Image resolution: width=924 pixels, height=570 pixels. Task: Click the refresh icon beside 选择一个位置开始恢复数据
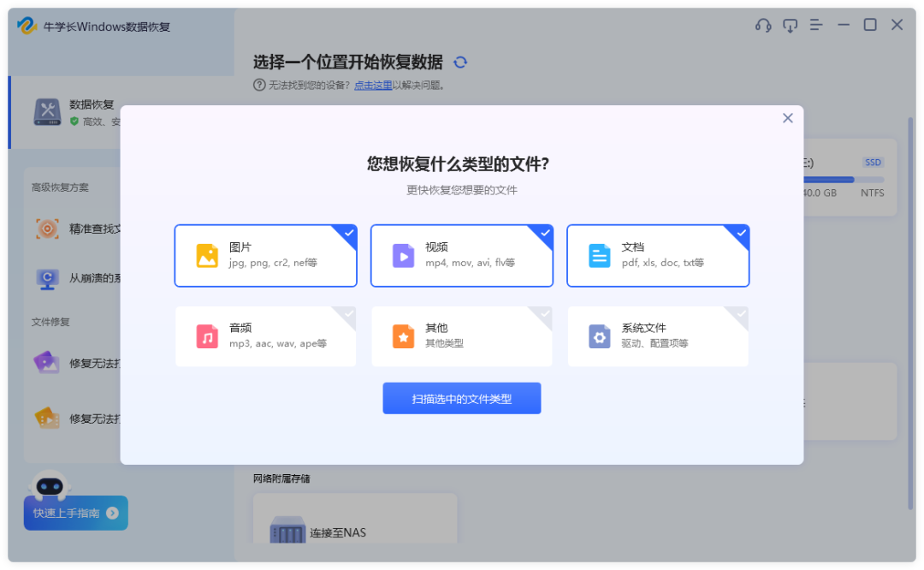tap(460, 62)
